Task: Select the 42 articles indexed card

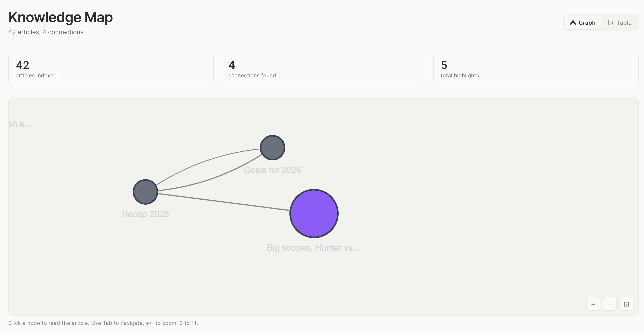Action: pyautogui.click(x=111, y=68)
